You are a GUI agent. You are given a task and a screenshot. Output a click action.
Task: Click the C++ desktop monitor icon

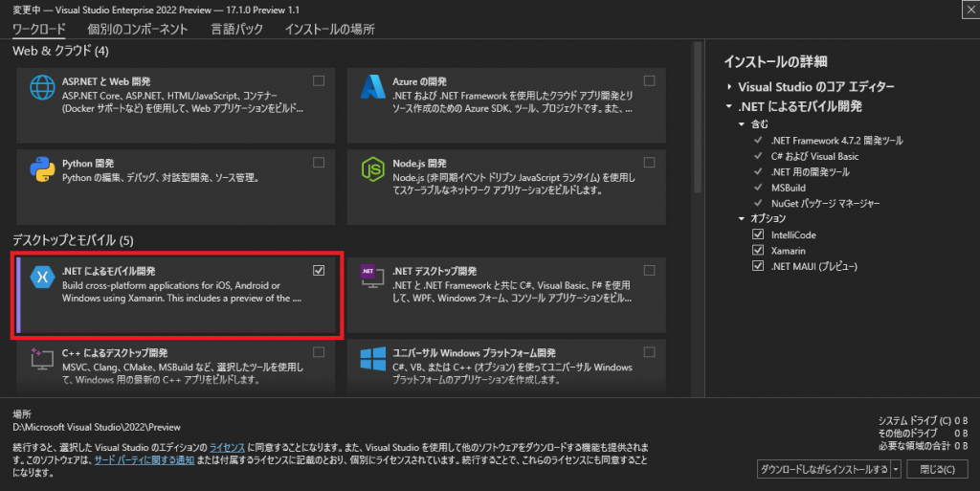pyautogui.click(x=42, y=359)
